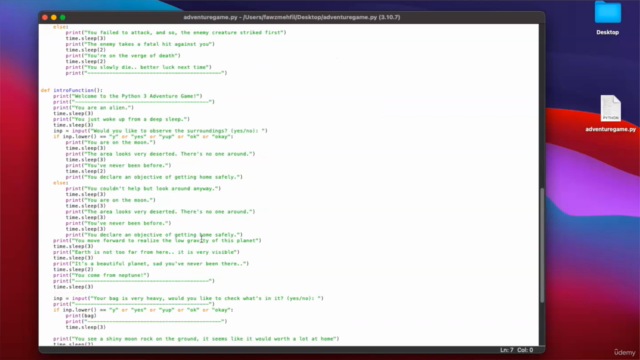
Task: Click the "def introFunction():" line
Action: (x=72, y=90)
